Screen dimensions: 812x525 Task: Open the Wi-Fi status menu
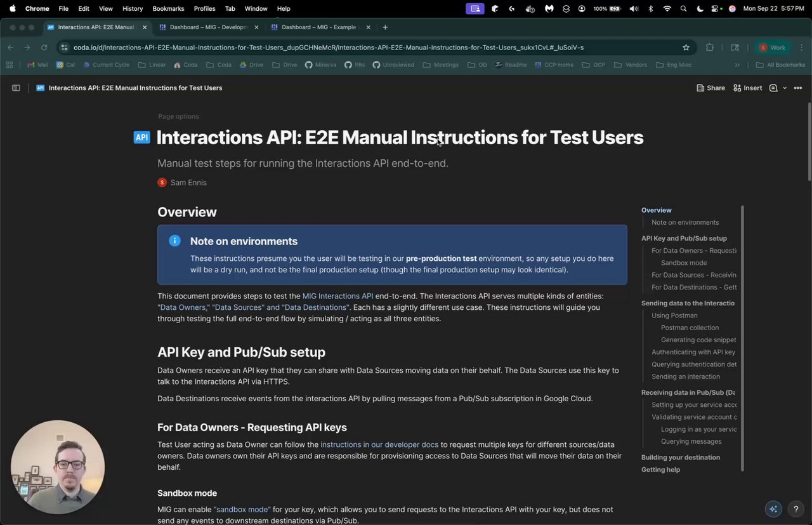point(667,9)
